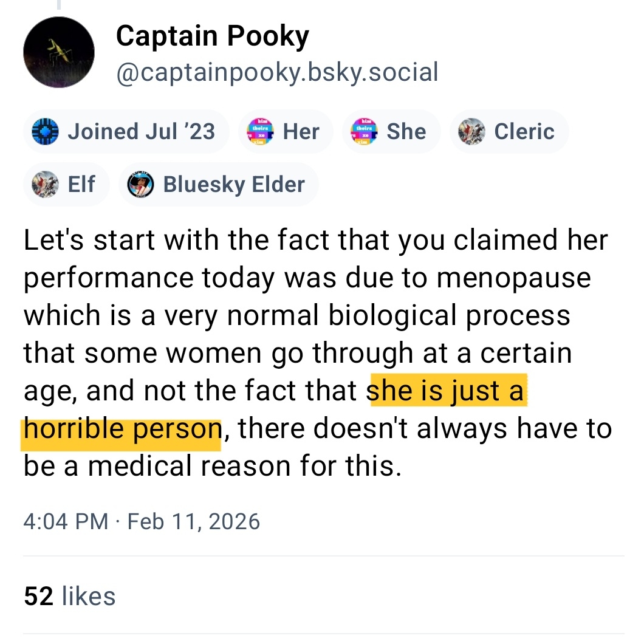Click the Captain Pooky display name

(x=213, y=36)
